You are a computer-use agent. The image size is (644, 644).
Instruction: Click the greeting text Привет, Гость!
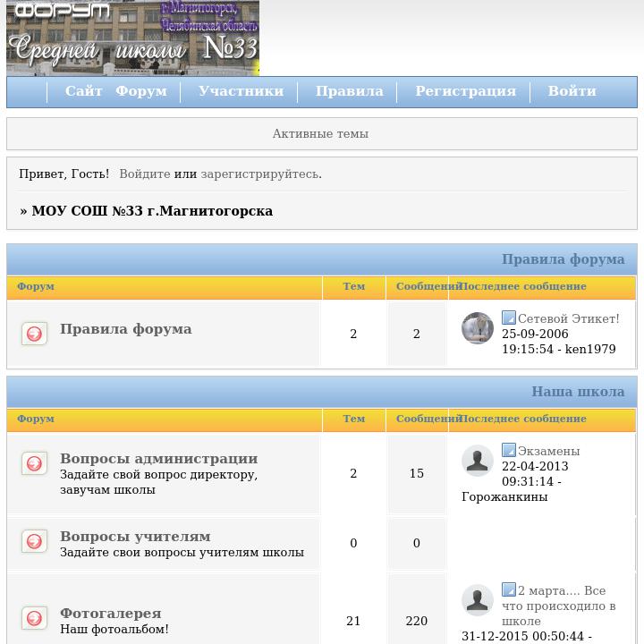[x=64, y=174]
